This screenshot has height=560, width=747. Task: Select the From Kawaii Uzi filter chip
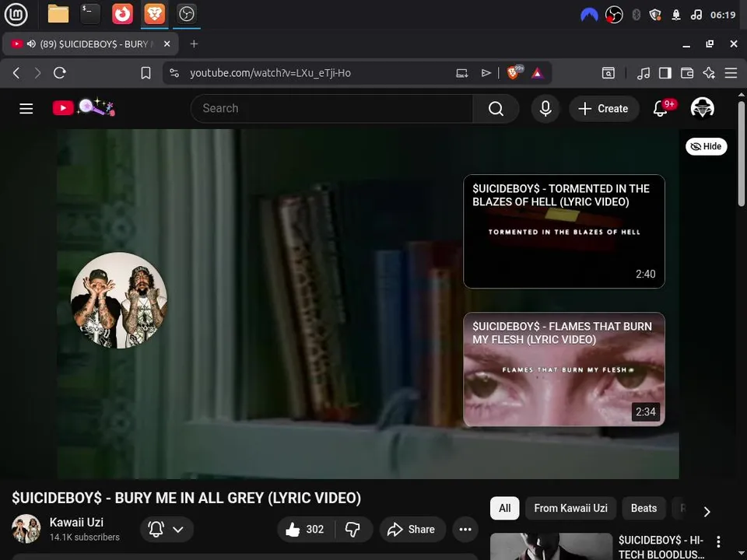570,508
